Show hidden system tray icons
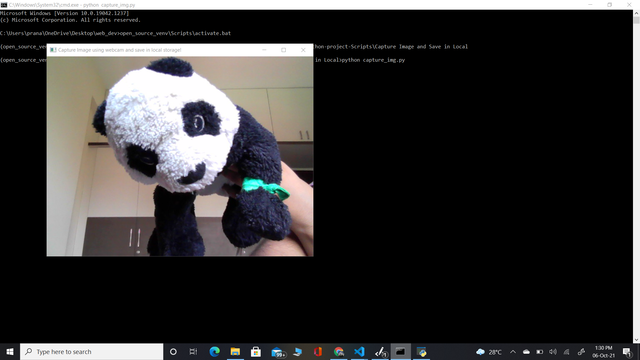 513,352
